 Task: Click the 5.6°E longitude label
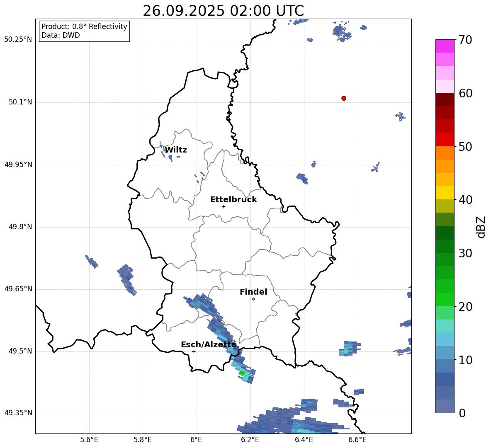[89, 440]
